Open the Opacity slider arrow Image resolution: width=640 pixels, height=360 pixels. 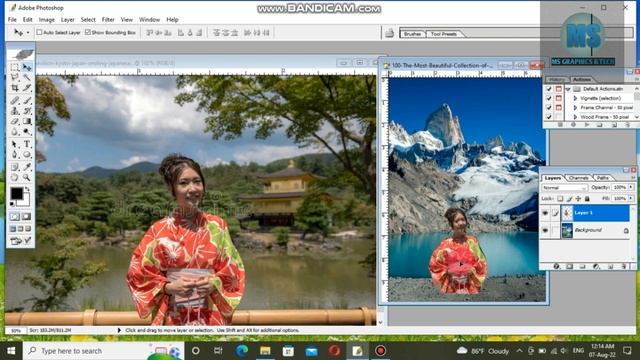631,187
